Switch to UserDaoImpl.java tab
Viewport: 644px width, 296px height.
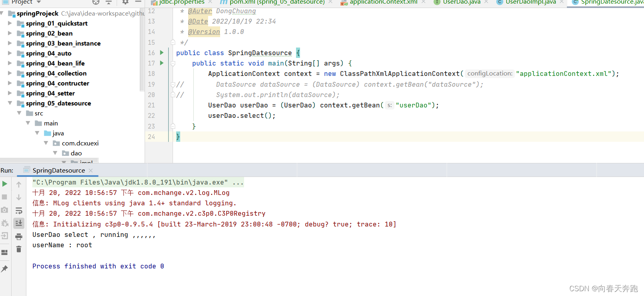click(x=531, y=2)
